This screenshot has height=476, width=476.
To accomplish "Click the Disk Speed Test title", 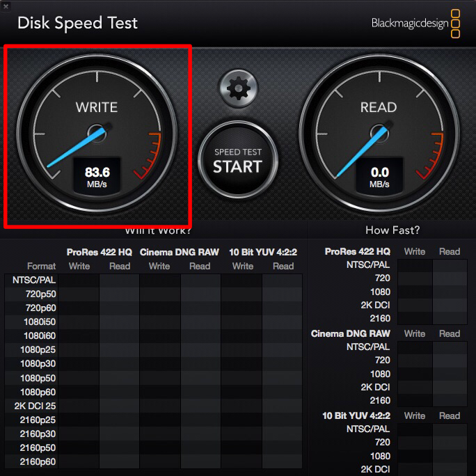I will [x=77, y=23].
